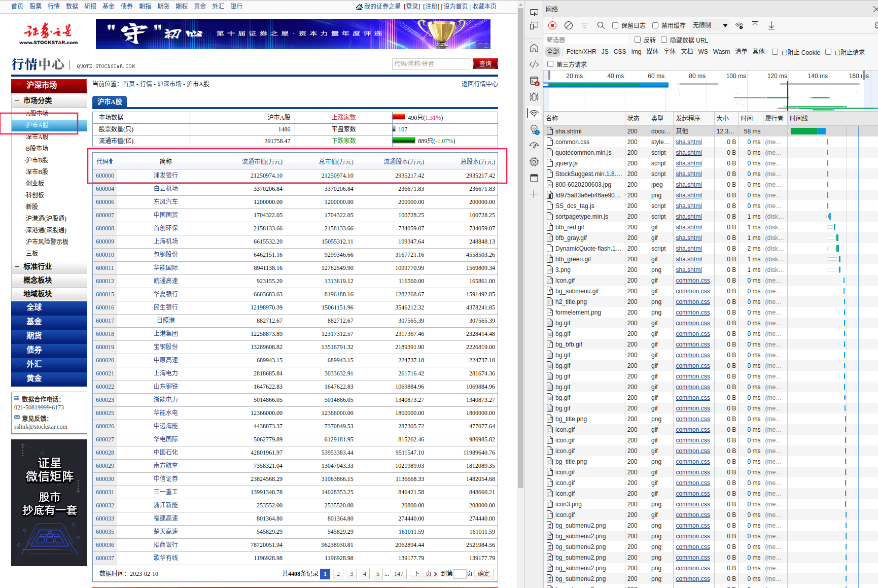The height and width of the screenshot is (588, 878).
Task: Select the Img filter tab
Action: [636, 52]
